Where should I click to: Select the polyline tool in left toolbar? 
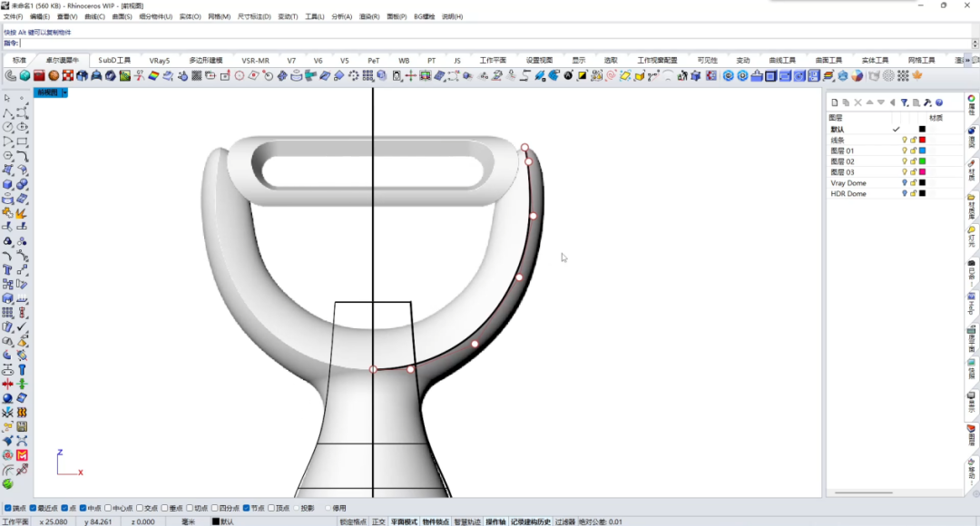(7, 113)
